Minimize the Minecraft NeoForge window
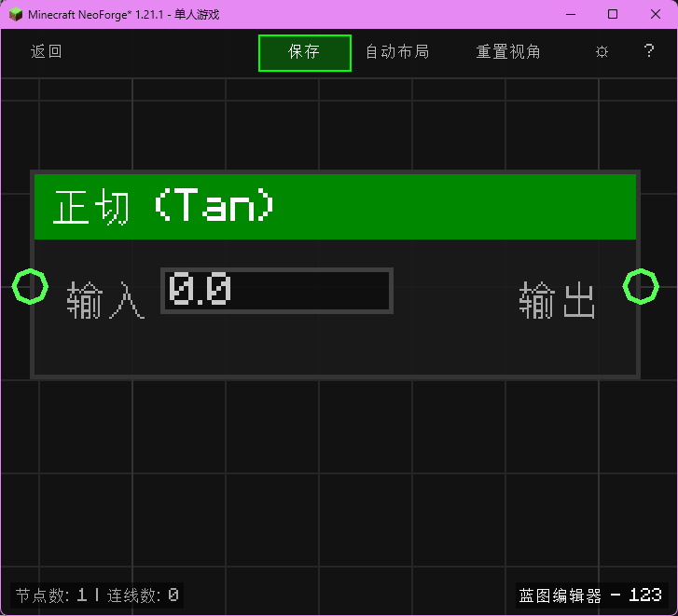The image size is (678, 616). [570, 14]
